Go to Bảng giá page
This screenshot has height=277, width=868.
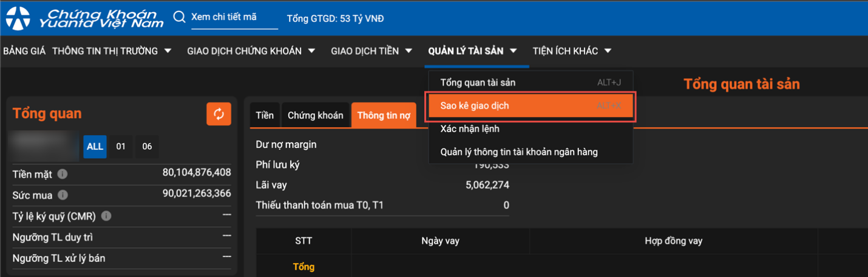click(24, 51)
